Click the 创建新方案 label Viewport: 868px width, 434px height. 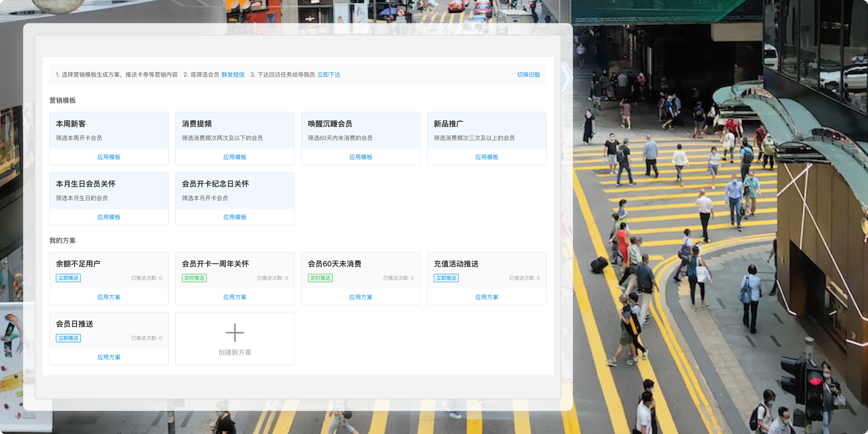pos(235,352)
